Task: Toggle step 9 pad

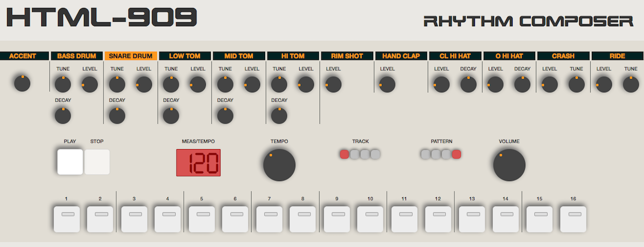Action: coord(337,219)
